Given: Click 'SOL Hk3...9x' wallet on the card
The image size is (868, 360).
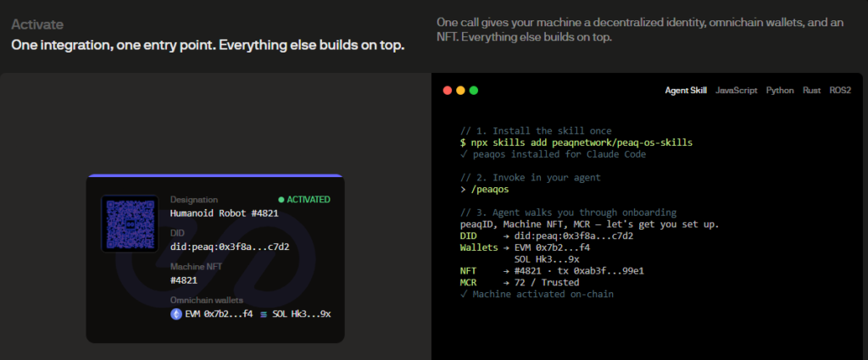Looking at the screenshot, I should pyautogui.click(x=301, y=314).
